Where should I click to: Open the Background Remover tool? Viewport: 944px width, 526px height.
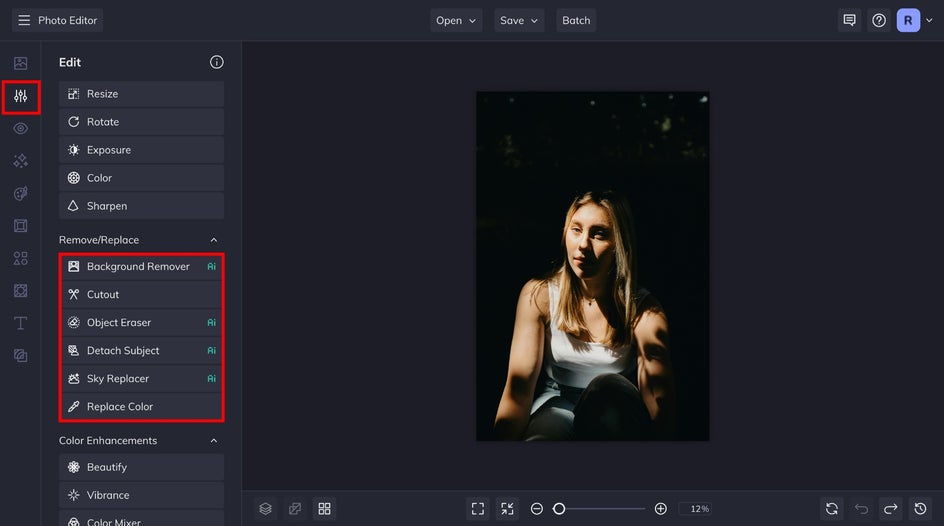pyautogui.click(x=141, y=267)
